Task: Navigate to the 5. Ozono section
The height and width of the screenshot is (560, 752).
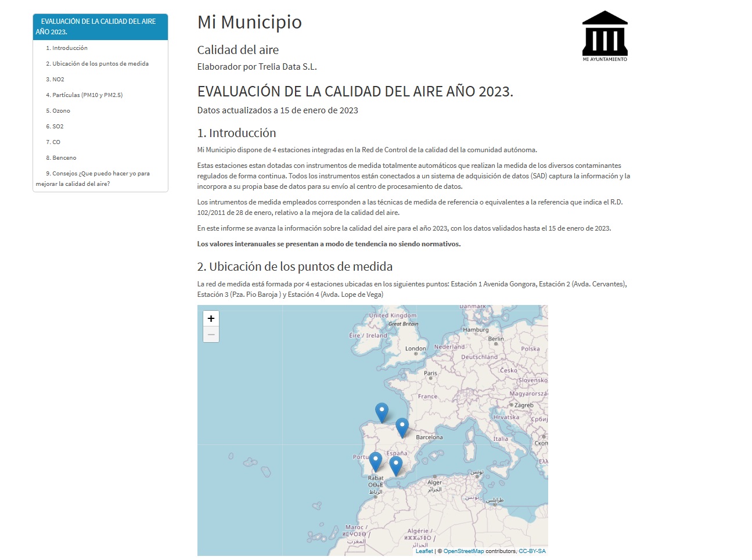Action: click(x=58, y=111)
